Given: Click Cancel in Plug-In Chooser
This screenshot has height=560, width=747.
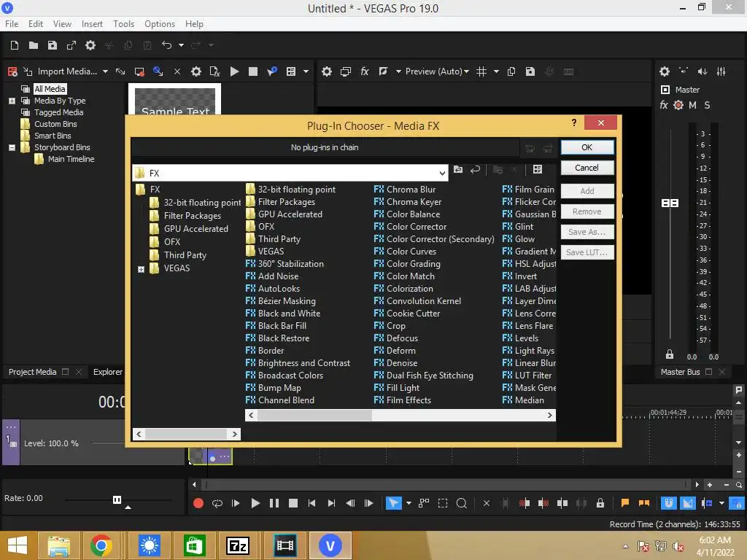Looking at the screenshot, I should click(587, 168).
